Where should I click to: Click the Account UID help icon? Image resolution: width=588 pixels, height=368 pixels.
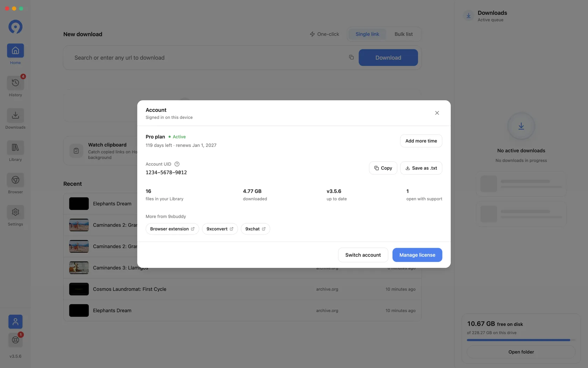pos(177,164)
